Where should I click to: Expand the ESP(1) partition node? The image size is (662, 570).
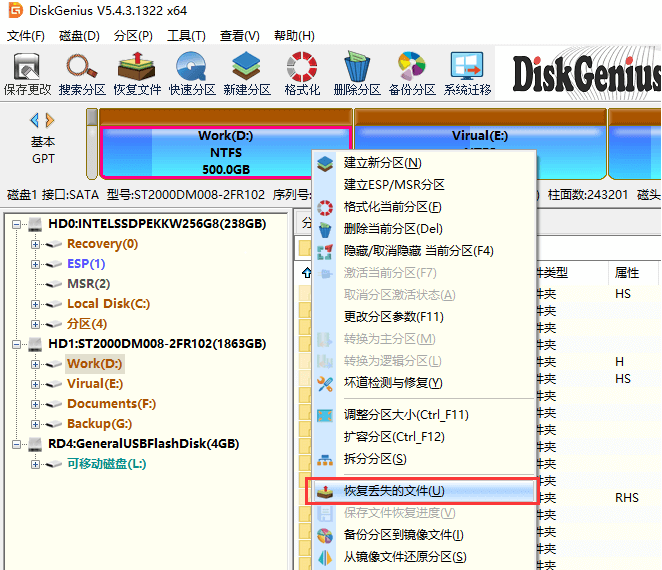coord(35,264)
